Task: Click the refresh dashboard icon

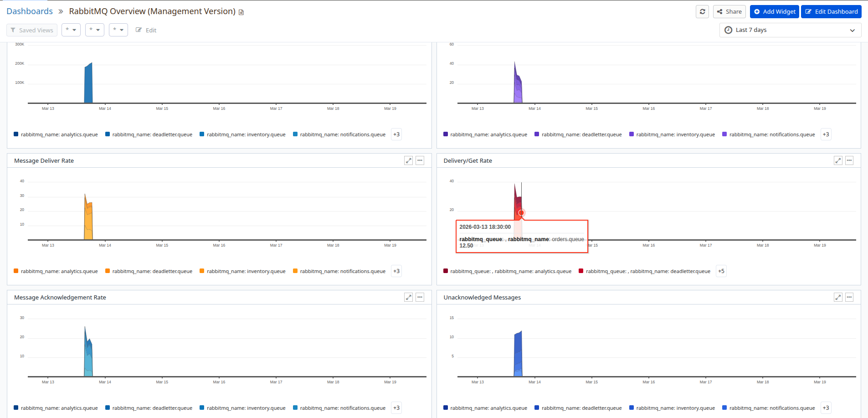Action: tap(702, 11)
